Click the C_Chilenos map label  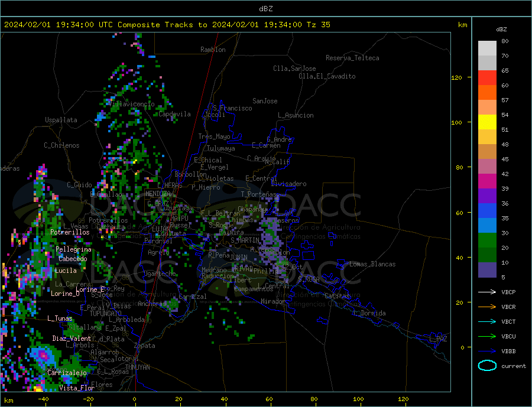click(61, 145)
